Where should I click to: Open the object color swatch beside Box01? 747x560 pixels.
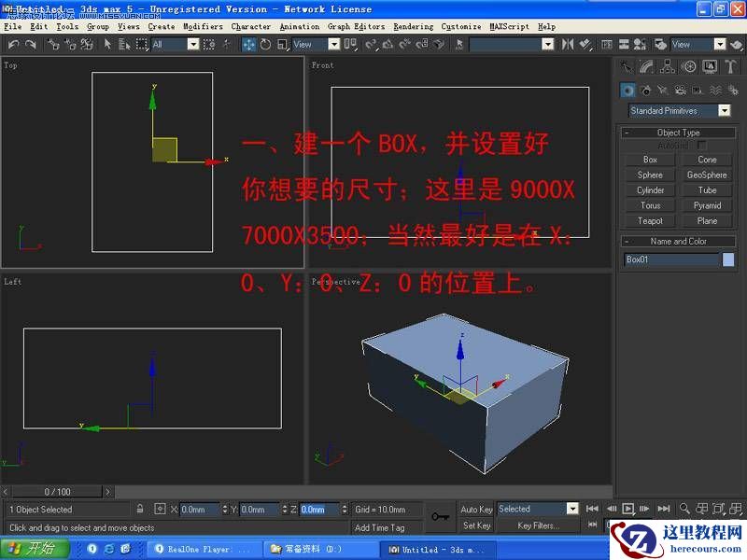(729, 259)
